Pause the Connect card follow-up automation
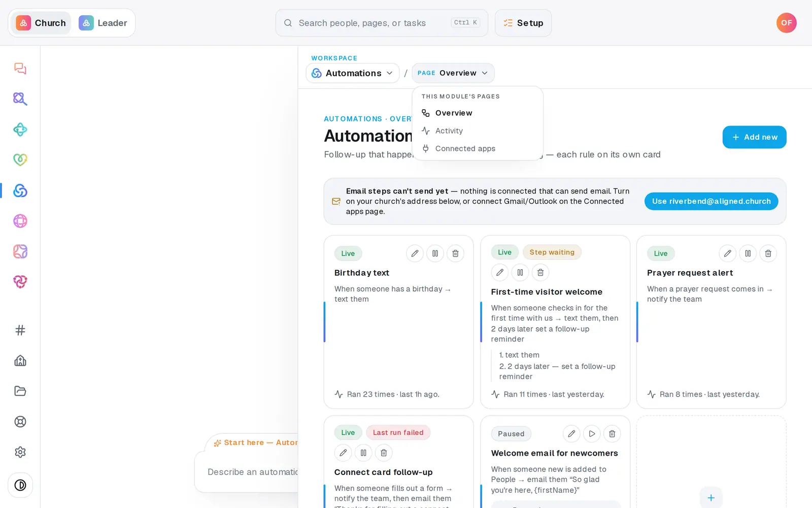 363,453
